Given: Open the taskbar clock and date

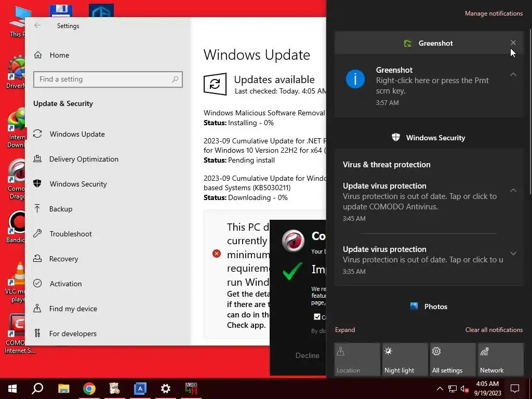Looking at the screenshot, I should pos(487,389).
